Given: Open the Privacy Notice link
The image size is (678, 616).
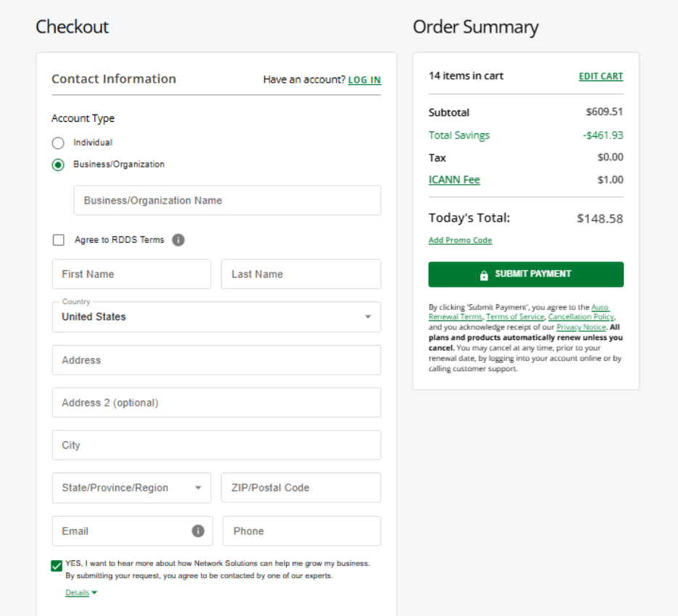Looking at the screenshot, I should pos(580,328).
